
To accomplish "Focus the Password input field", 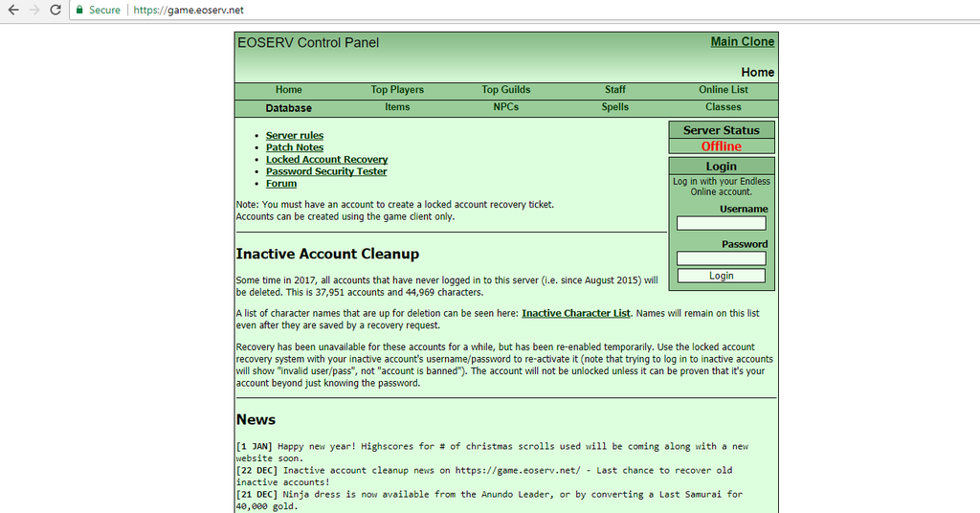I will 722,258.
